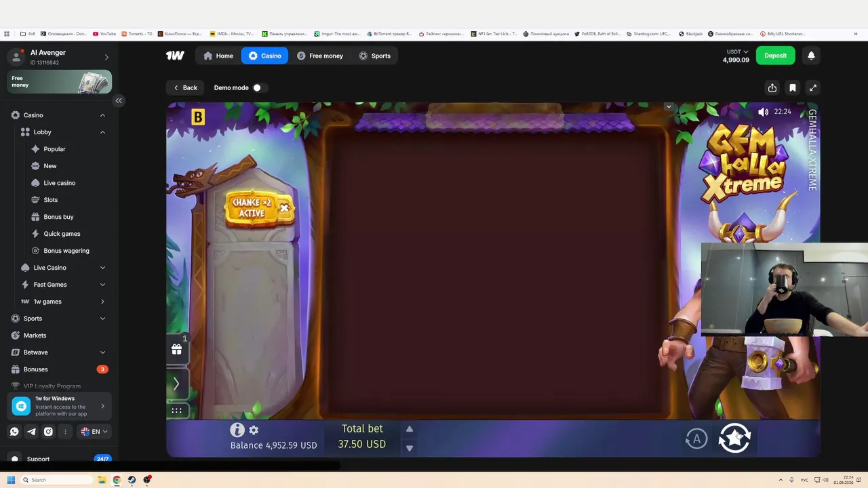Open the Free money tab
Image resolution: width=868 pixels, height=488 pixels.
[320, 56]
